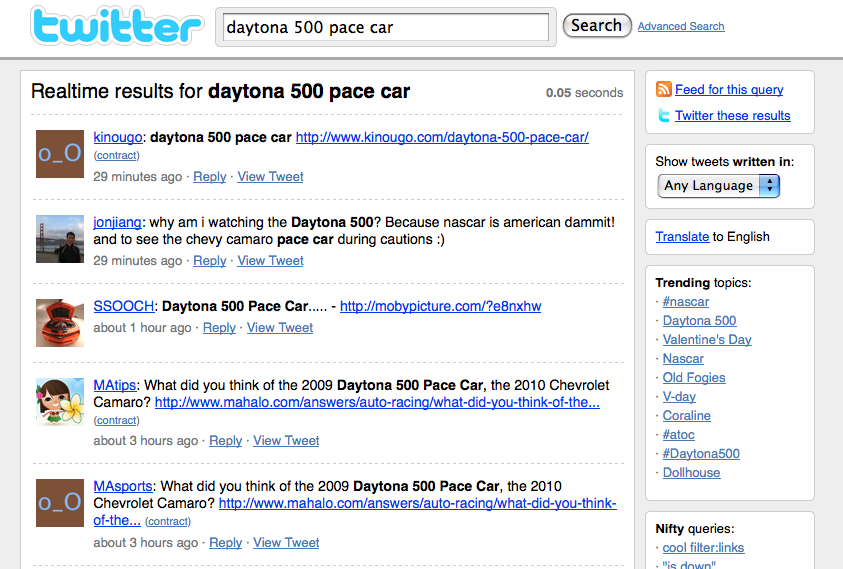Viewport: 843px width, 569px height.
Task: Click contract link in MAsports' tweet
Action: pyautogui.click(x=168, y=522)
